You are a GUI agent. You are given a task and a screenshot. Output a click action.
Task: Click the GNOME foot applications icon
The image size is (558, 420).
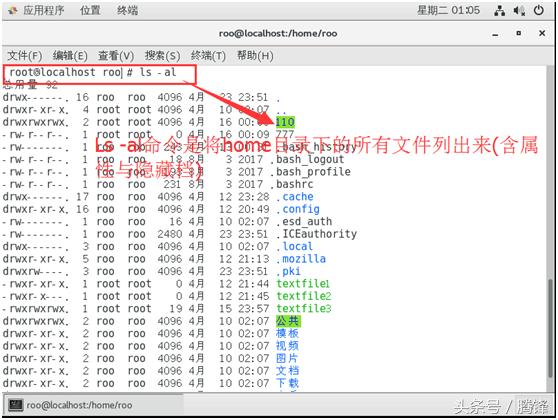pos(13,11)
